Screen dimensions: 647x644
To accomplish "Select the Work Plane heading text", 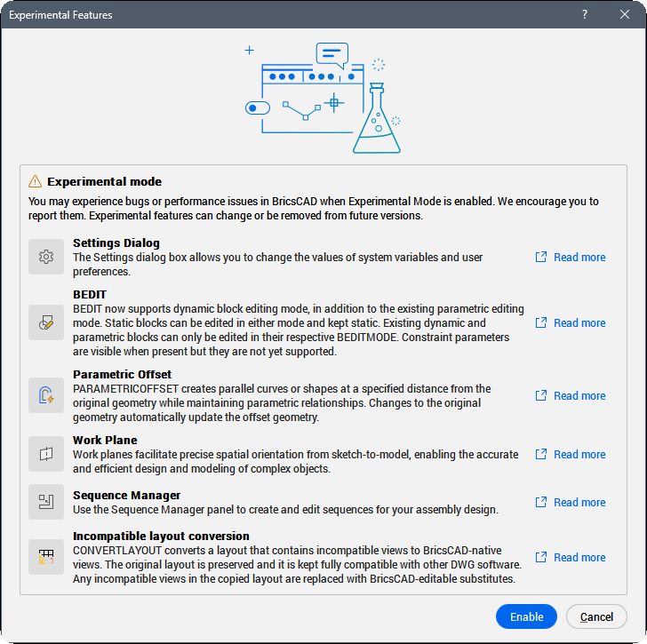I will (105, 441).
